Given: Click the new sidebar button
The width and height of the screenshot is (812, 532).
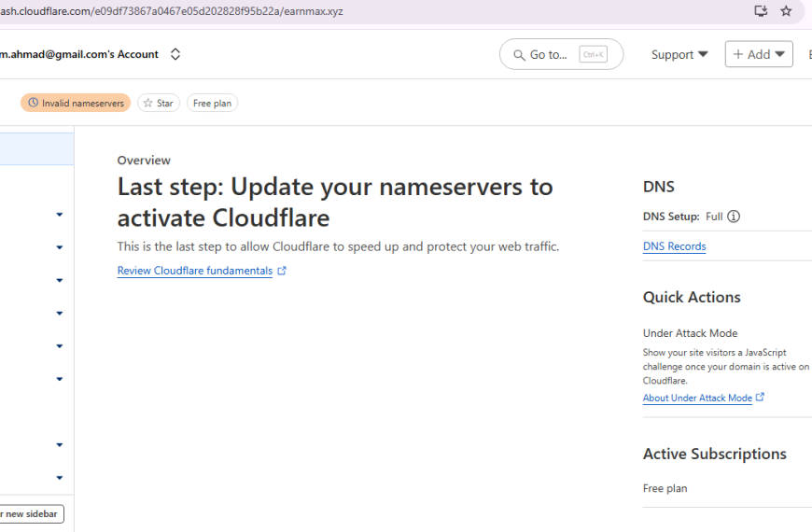Looking at the screenshot, I should point(32,514).
